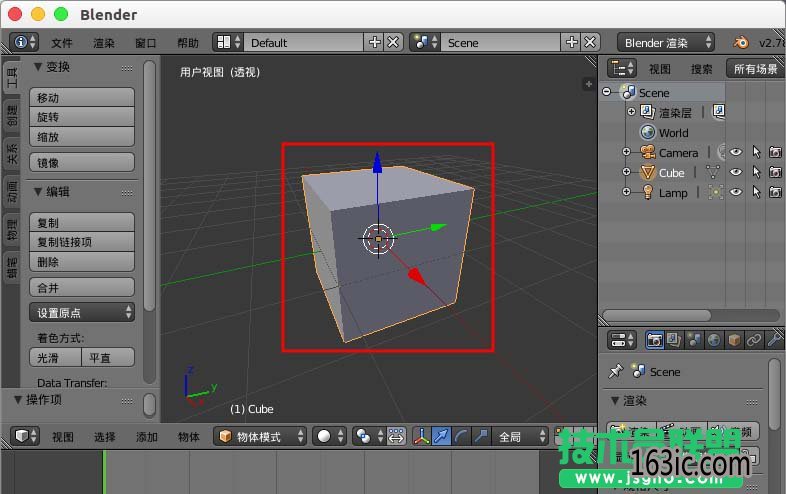Switch to Render properties camera tab icon
786x494 pixels.
pyautogui.click(x=654, y=340)
